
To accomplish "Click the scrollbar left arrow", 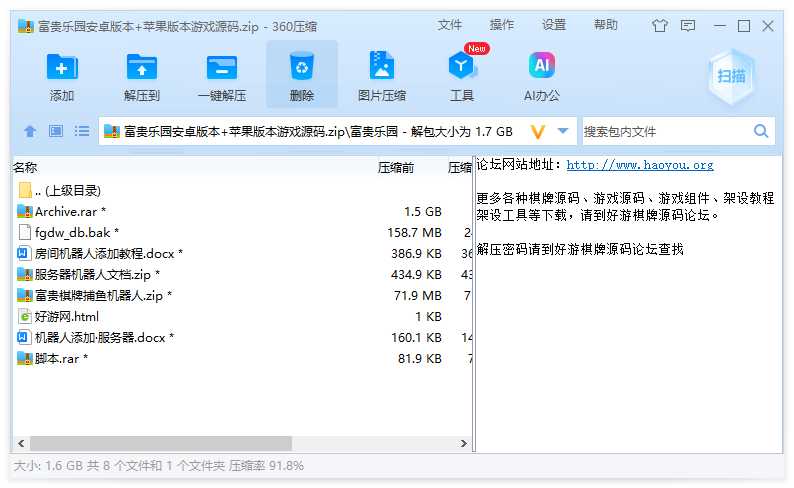I will point(21,443).
